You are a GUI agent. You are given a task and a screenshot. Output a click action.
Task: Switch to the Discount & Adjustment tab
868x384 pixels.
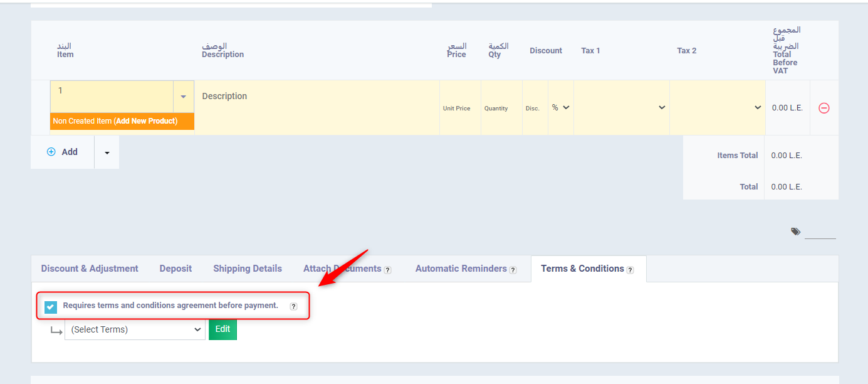click(x=90, y=269)
